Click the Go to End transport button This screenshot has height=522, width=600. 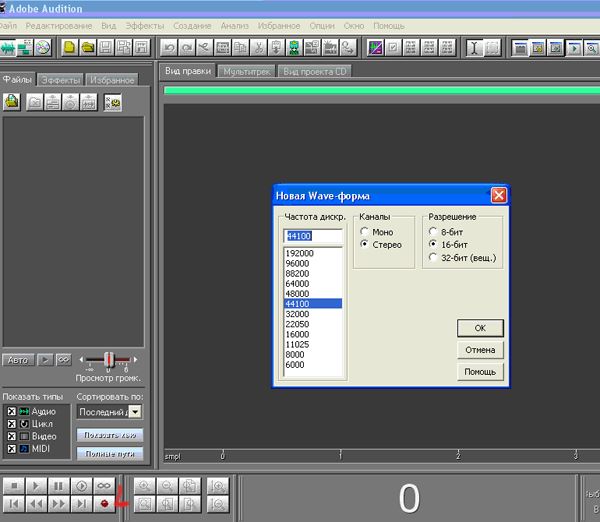(x=81, y=504)
